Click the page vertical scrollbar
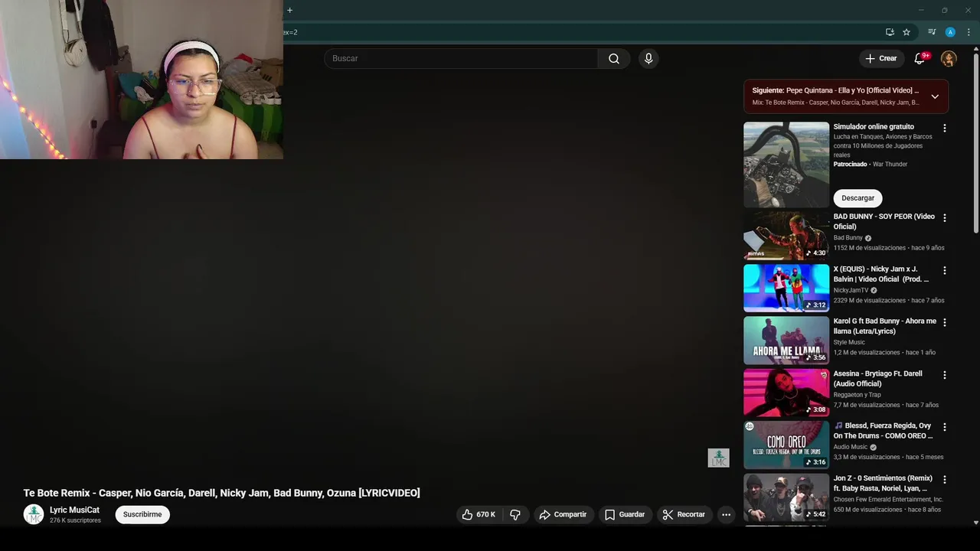The width and height of the screenshot is (980, 551). (x=975, y=145)
